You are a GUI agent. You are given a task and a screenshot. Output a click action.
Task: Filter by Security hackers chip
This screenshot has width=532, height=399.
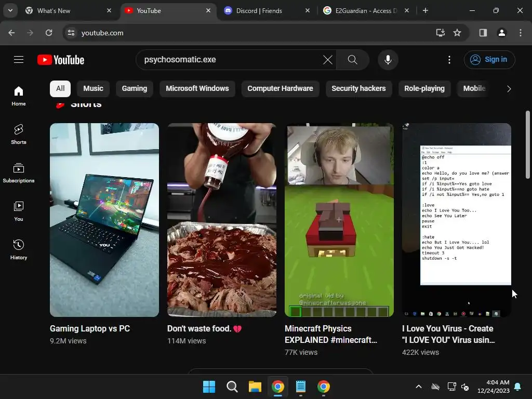click(x=358, y=88)
